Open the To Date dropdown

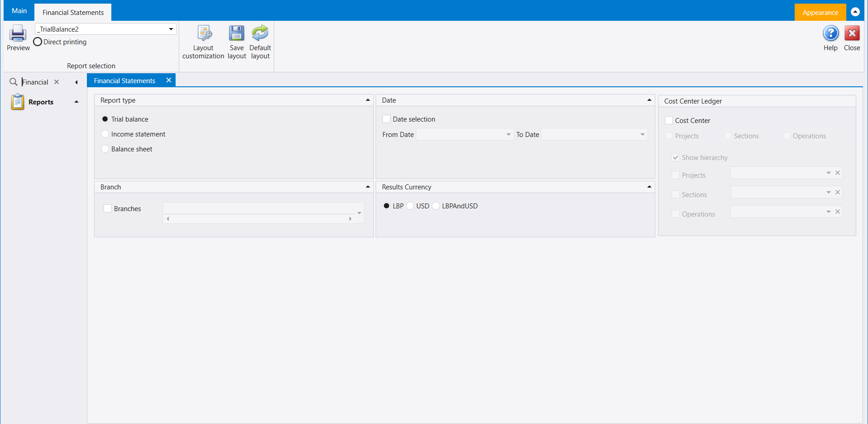(x=642, y=134)
